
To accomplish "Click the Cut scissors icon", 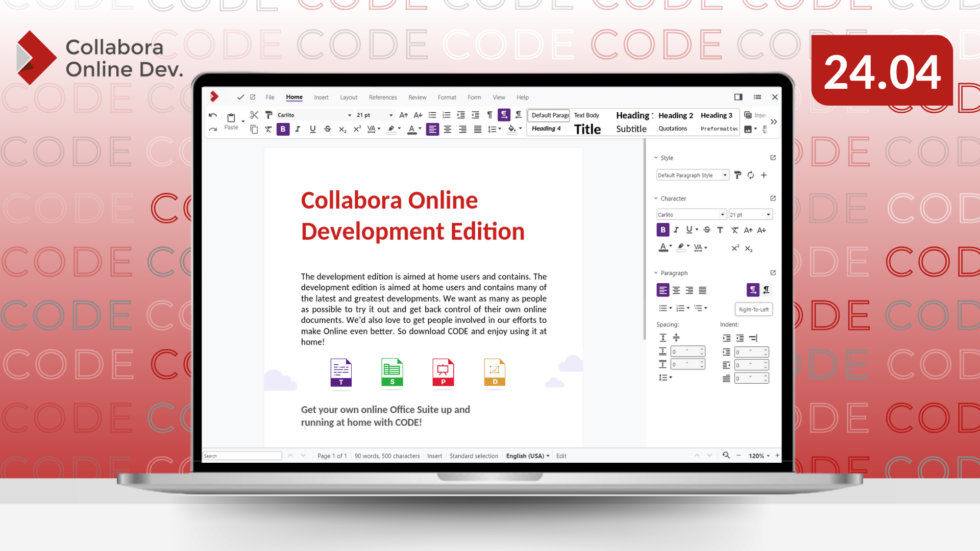I will [x=254, y=115].
